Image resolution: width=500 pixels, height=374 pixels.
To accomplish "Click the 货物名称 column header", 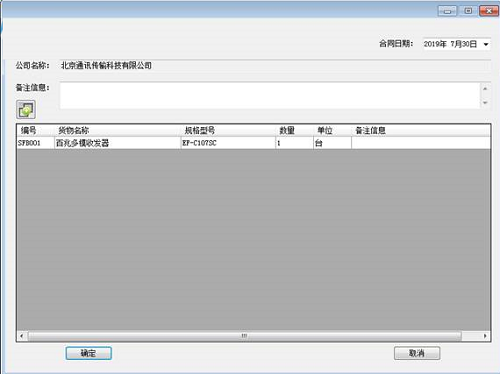I will (117, 130).
